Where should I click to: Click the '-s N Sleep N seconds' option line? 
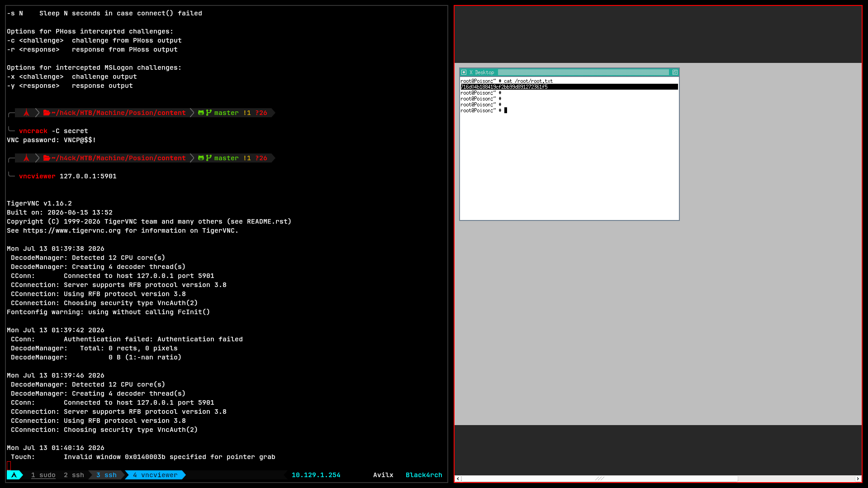(104, 13)
